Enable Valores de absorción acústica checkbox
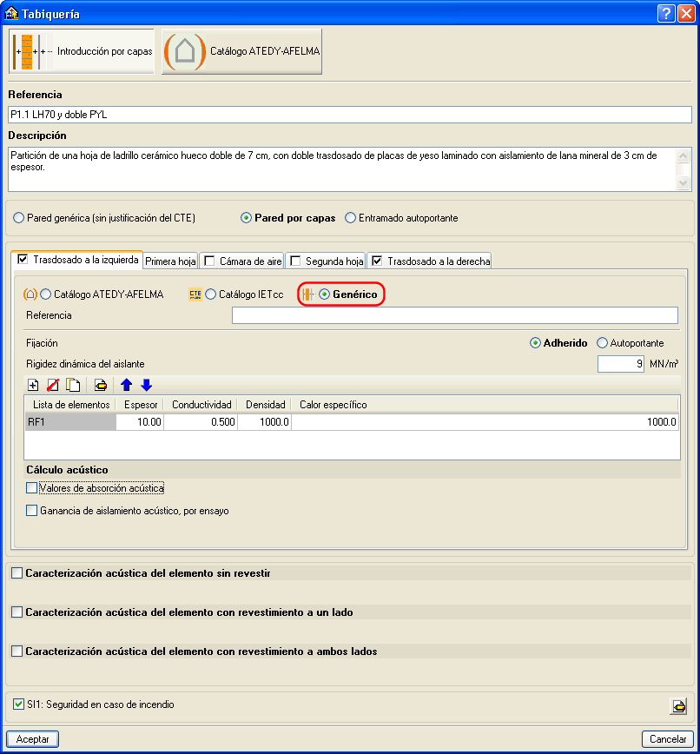 [x=32, y=488]
